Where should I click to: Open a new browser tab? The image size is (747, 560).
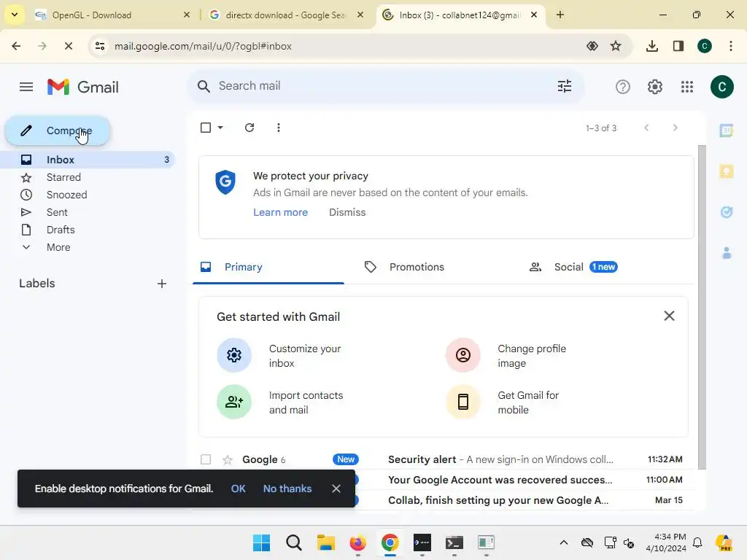click(560, 15)
